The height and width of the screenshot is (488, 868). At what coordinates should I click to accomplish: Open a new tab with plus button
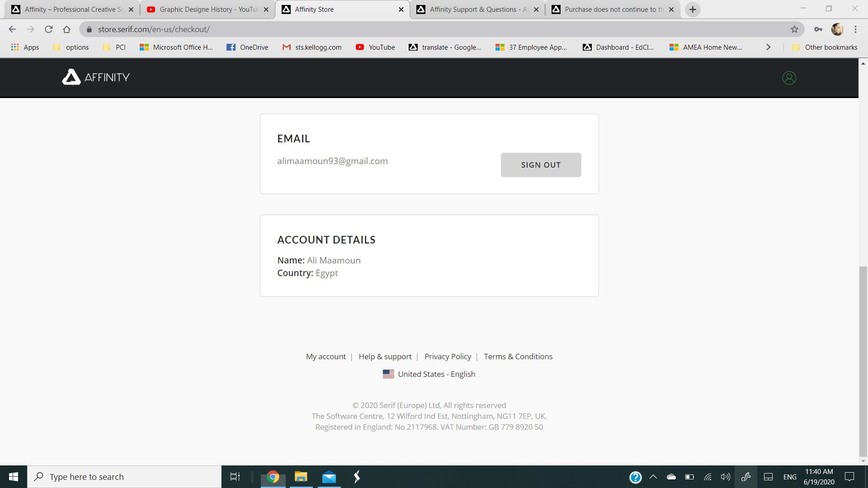tap(693, 9)
